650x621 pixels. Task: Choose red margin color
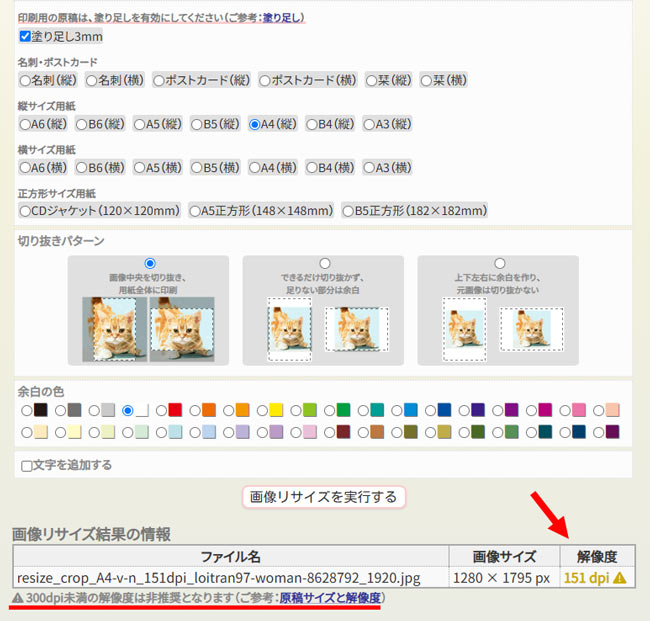(161, 411)
